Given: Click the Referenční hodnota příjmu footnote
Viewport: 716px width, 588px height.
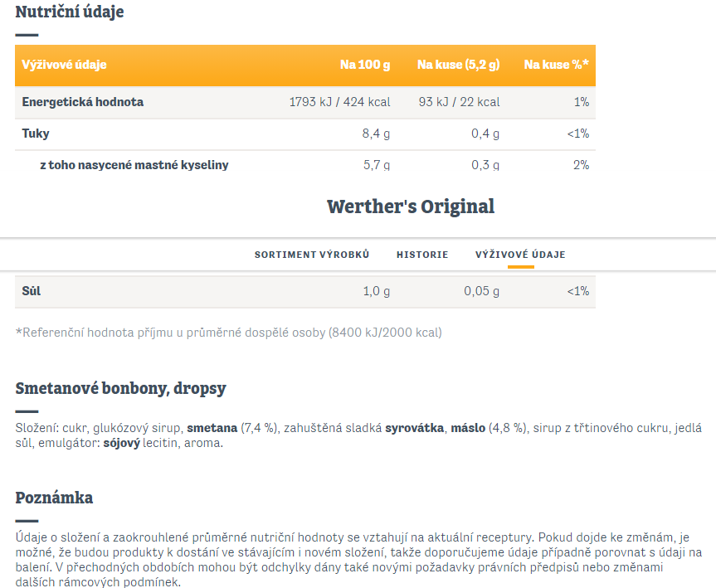Looking at the screenshot, I should tap(229, 333).
